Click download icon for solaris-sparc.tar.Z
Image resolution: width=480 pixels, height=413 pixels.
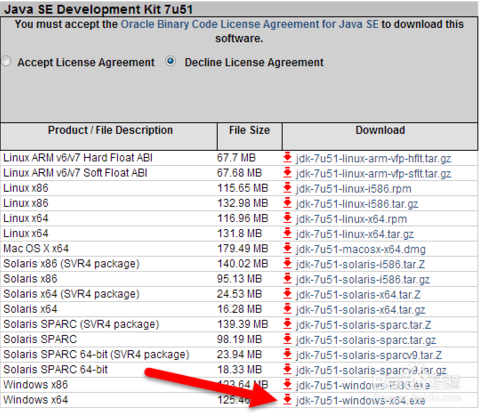[287, 324]
